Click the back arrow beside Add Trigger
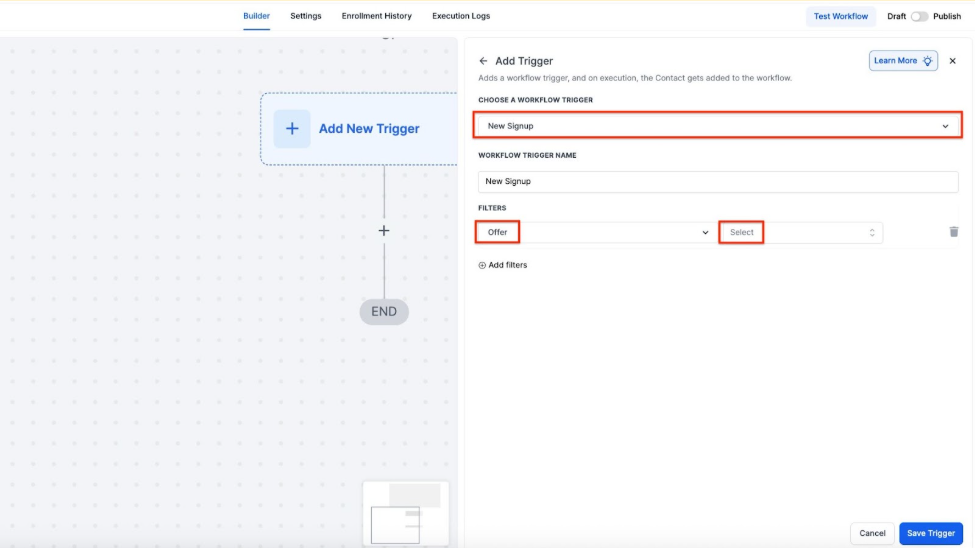975x548 pixels. pyautogui.click(x=484, y=61)
